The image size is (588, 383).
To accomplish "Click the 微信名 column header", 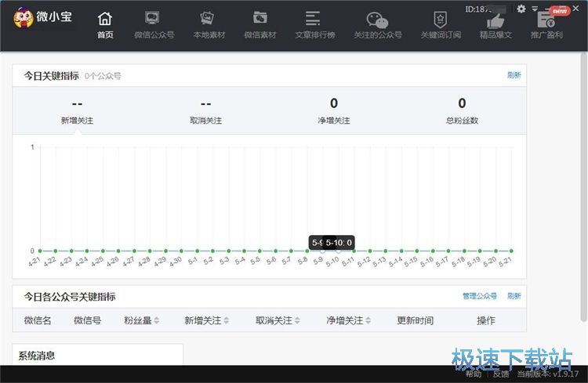I will (x=38, y=320).
